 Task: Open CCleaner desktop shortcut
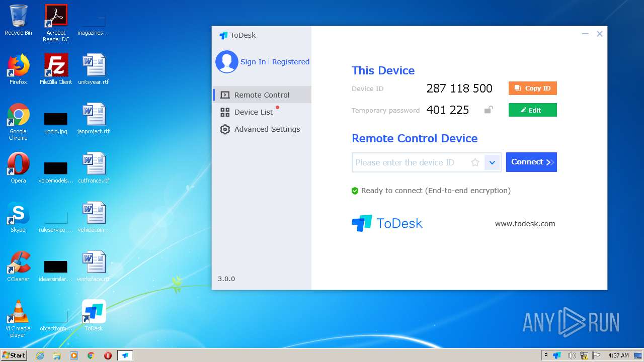(x=18, y=266)
